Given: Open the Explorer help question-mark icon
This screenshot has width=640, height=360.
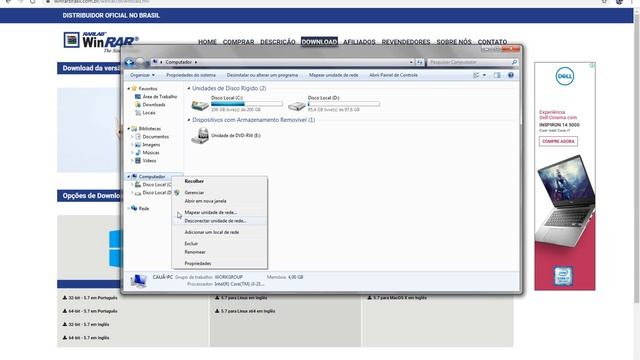Looking at the screenshot, I should 511,75.
